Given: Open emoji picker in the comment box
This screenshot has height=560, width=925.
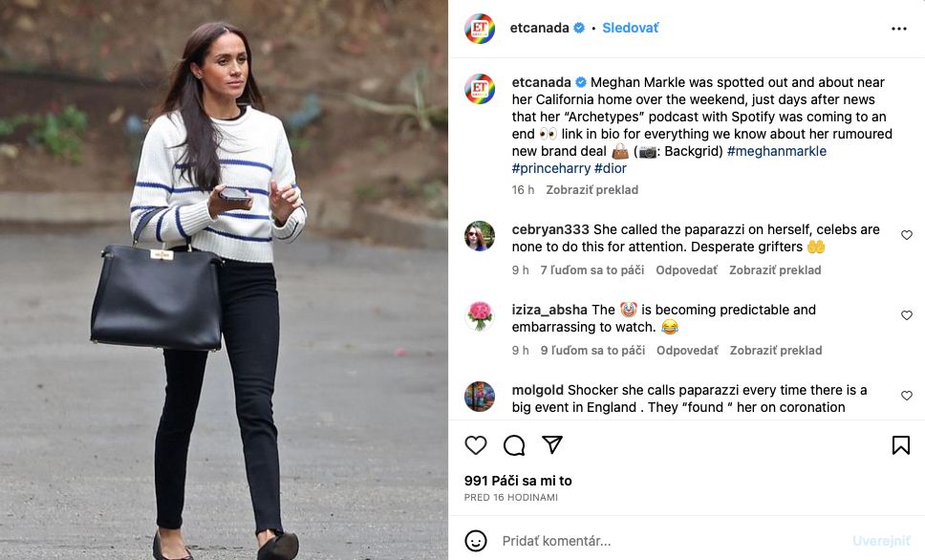Looking at the screenshot, I should pyautogui.click(x=476, y=541).
